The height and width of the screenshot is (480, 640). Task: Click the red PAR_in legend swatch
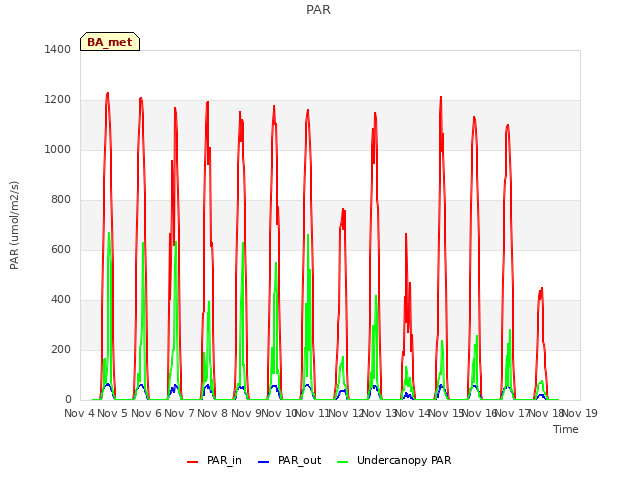click(192, 462)
